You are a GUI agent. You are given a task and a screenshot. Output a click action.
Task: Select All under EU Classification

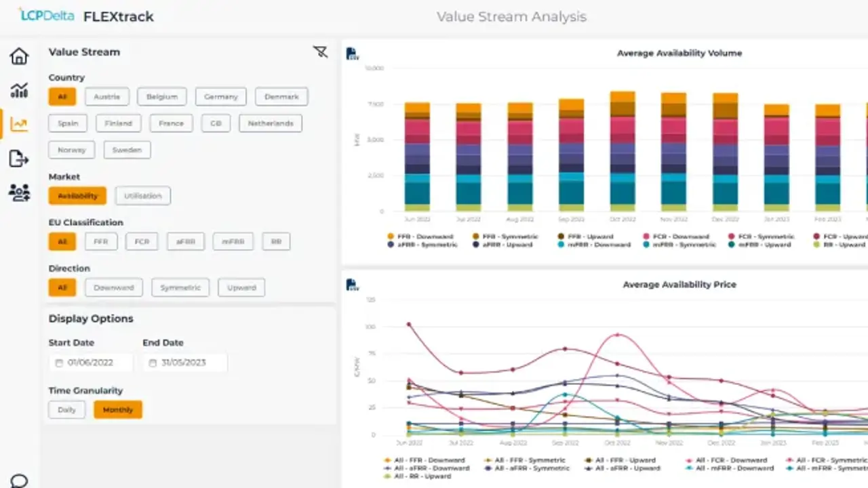[x=62, y=241]
